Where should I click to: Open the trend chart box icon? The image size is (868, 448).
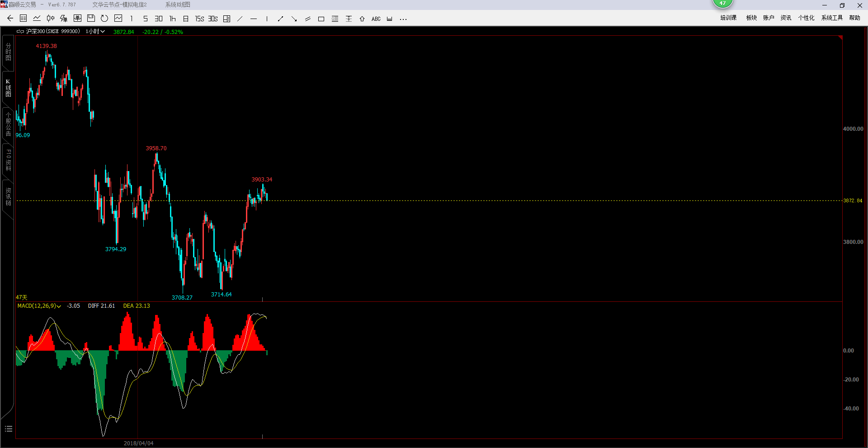point(118,19)
